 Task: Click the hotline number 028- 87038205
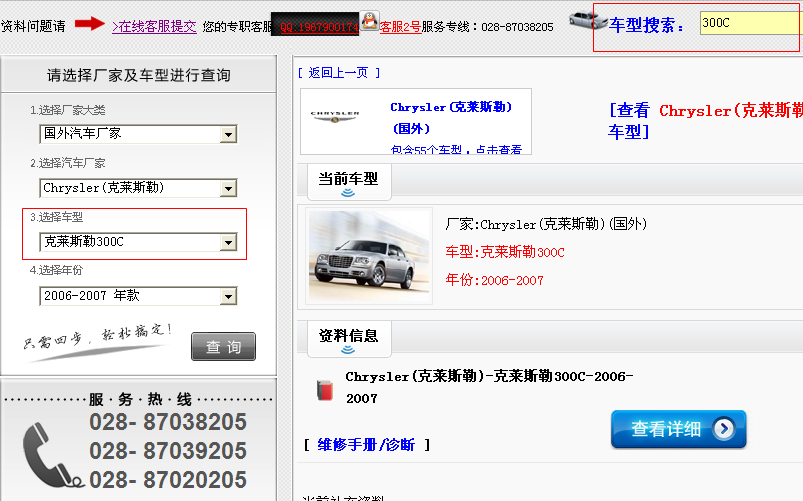[168, 422]
